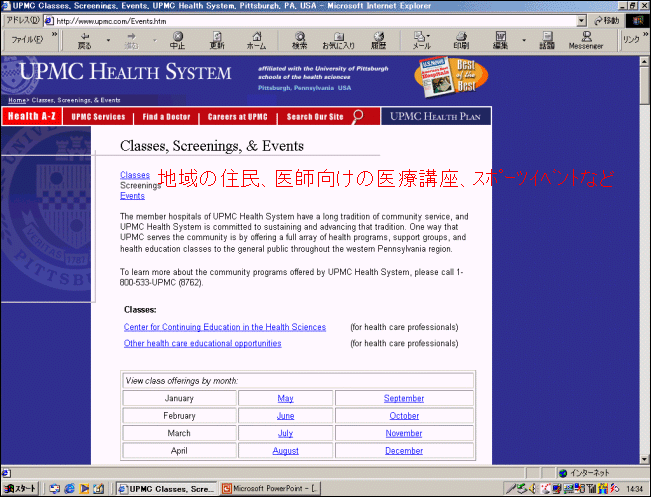
Task: Open the September class offerings link
Action: tap(404, 398)
